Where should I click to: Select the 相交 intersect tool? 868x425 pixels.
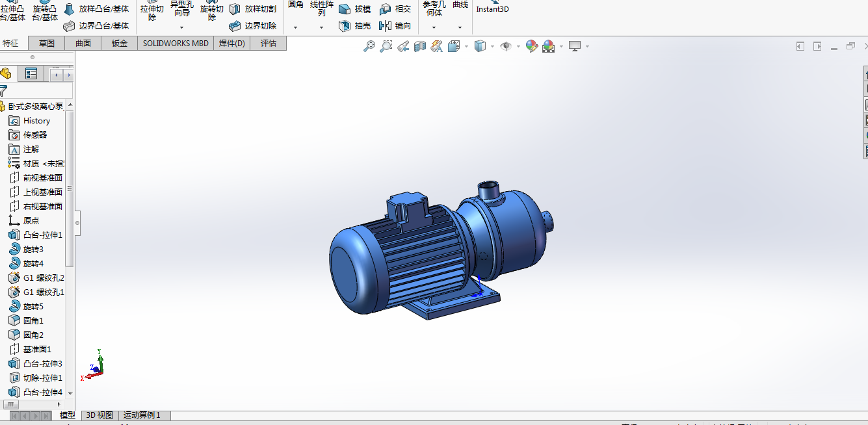[x=395, y=9]
